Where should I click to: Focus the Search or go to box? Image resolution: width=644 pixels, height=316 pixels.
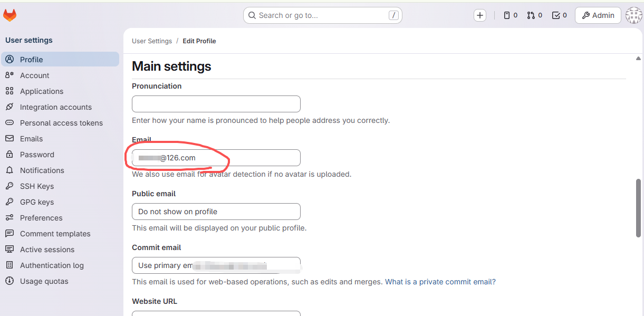coord(322,15)
